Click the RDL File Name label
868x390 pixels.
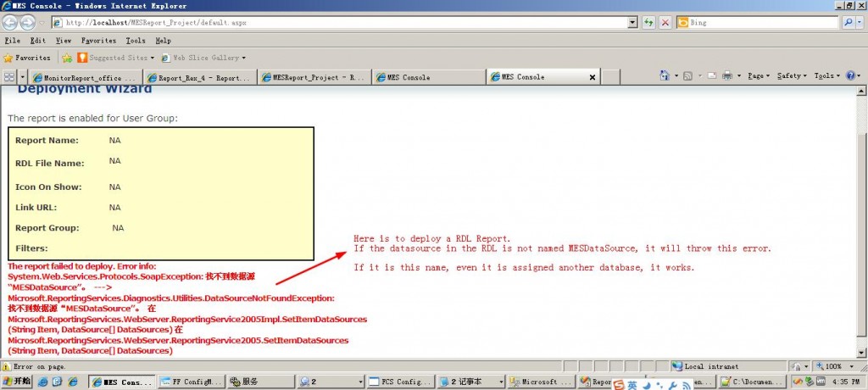50,164
